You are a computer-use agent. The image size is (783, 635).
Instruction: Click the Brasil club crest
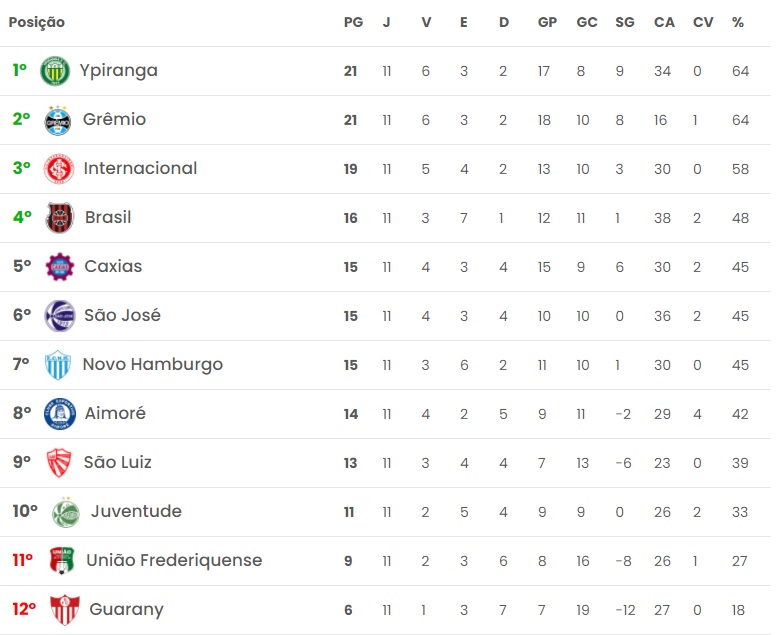[x=60, y=218]
